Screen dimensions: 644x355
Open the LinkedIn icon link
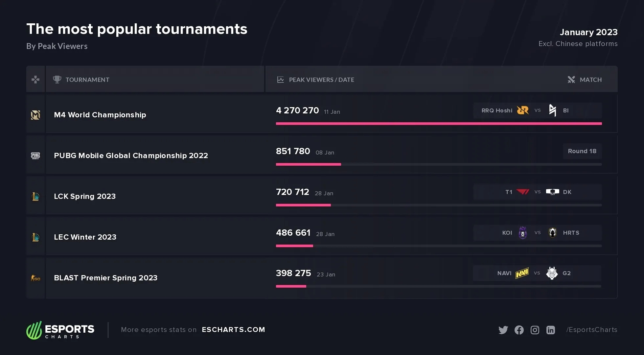(551, 330)
